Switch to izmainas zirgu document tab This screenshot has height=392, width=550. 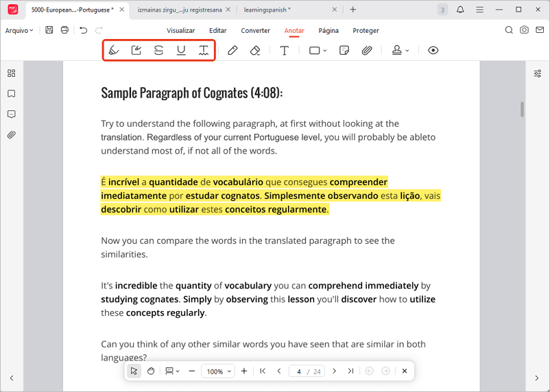pos(179,10)
